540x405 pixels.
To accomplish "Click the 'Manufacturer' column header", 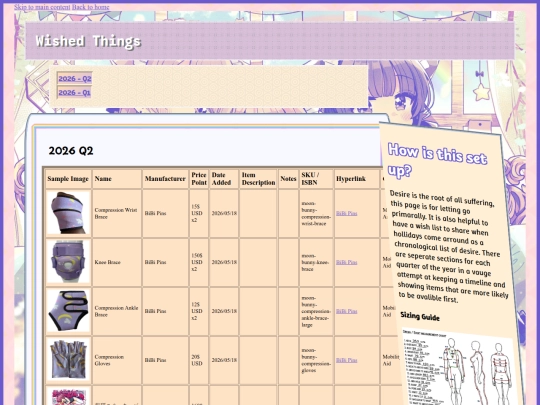I will click(165, 179).
